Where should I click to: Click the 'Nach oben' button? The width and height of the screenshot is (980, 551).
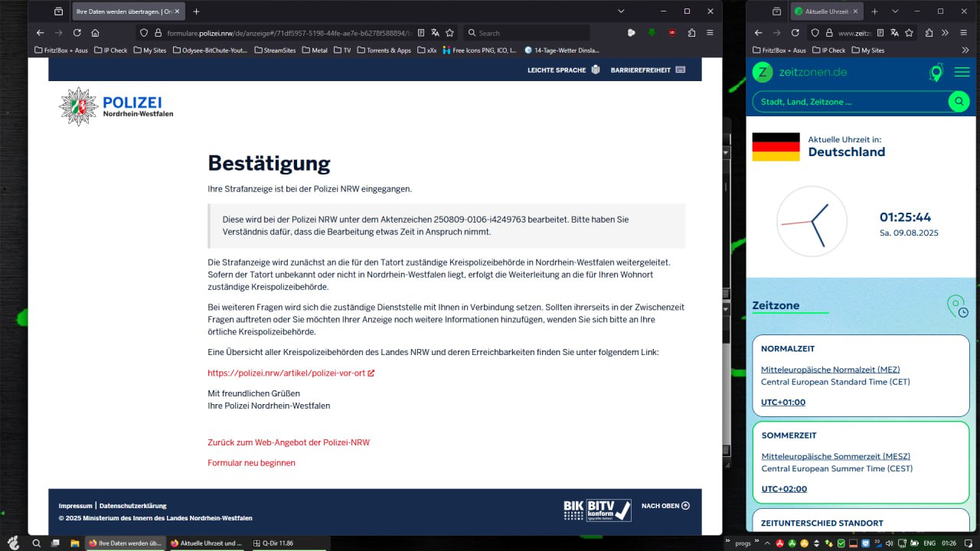[665, 506]
